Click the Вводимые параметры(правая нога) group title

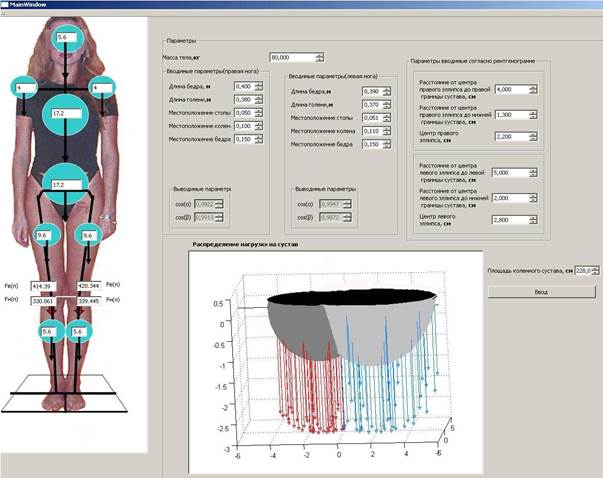click(212, 71)
